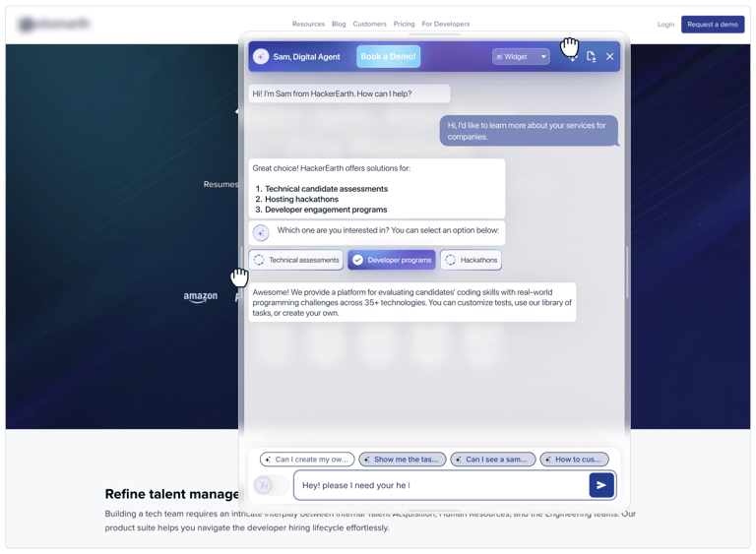Open the Widget dropdown
This screenshot has height=554, width=756.
[521, 57]
